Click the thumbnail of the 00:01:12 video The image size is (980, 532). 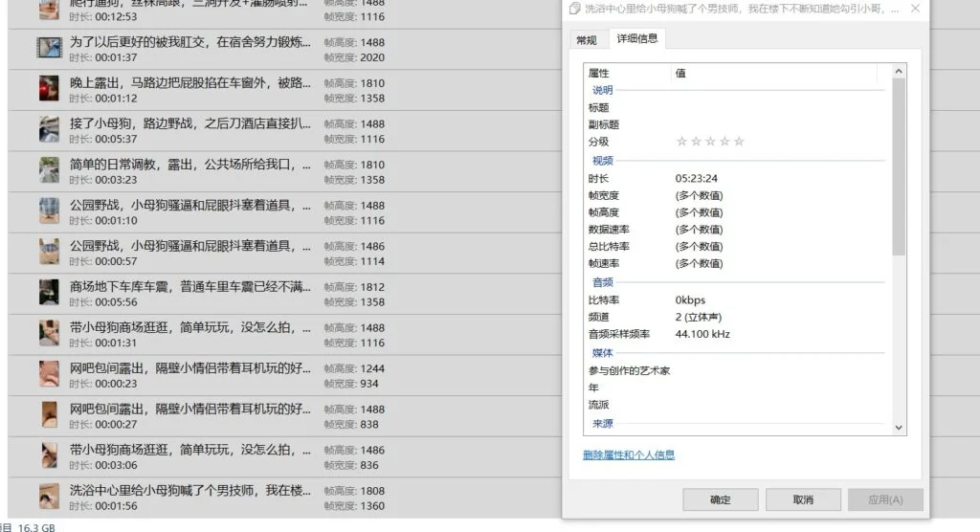(x=50, y=90)
